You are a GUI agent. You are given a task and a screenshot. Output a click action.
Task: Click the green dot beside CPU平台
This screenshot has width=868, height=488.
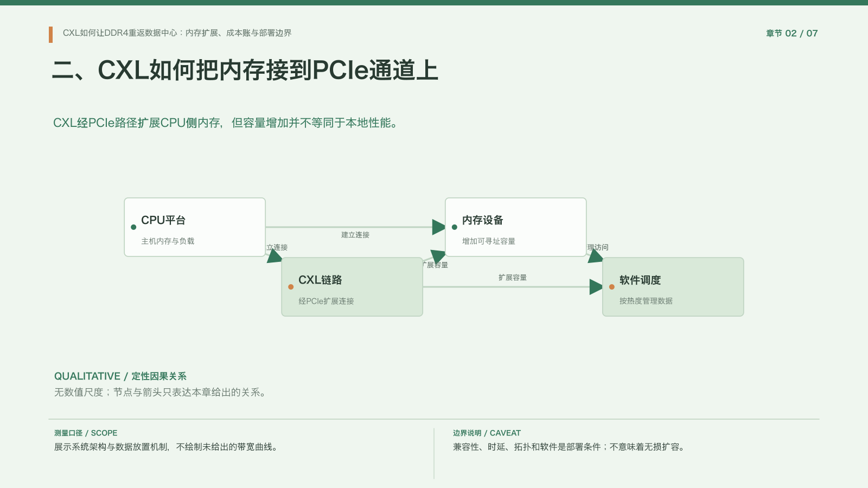click(133, 227)
